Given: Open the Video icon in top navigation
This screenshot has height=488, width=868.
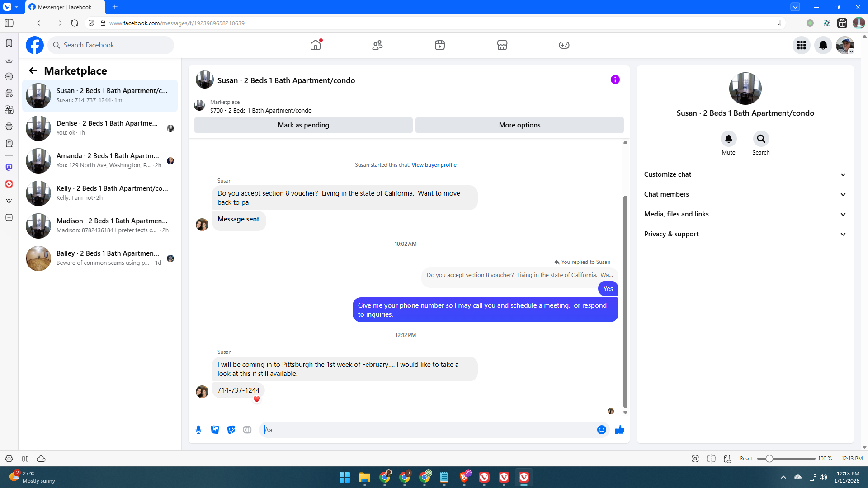Looking at the screenshot, I should tap(440, 45).
